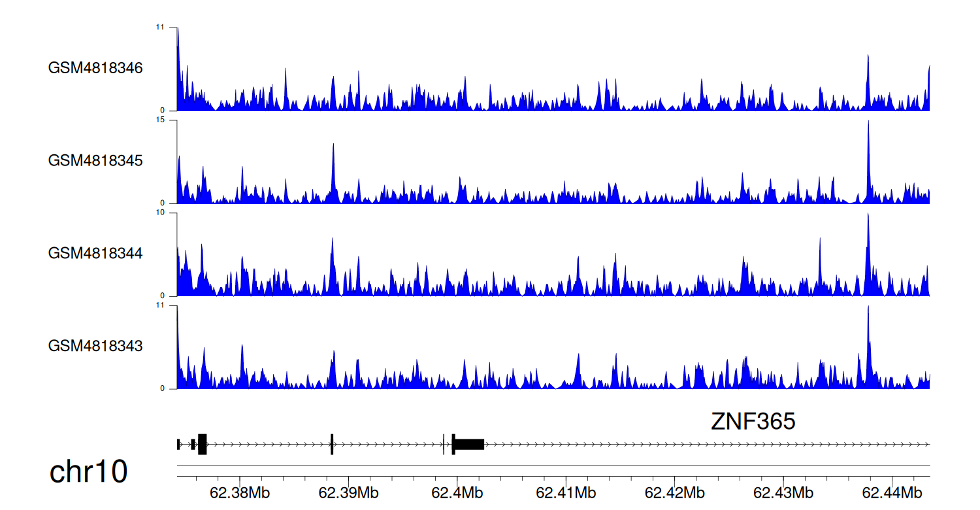This screenshot has height=510, width=980.
Task: Click the 62.41Mb axis label
Action: (x=564, y=492)
